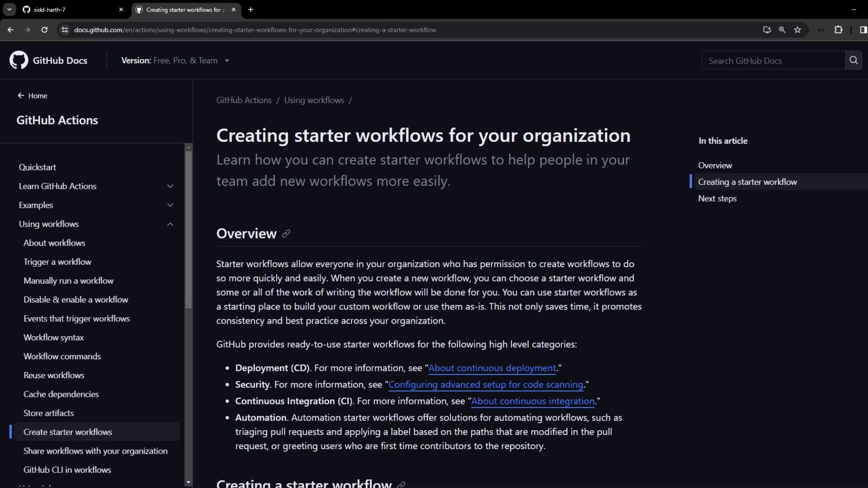Open About continuous deployment link
868x488 pixels.
coord(492,368)
